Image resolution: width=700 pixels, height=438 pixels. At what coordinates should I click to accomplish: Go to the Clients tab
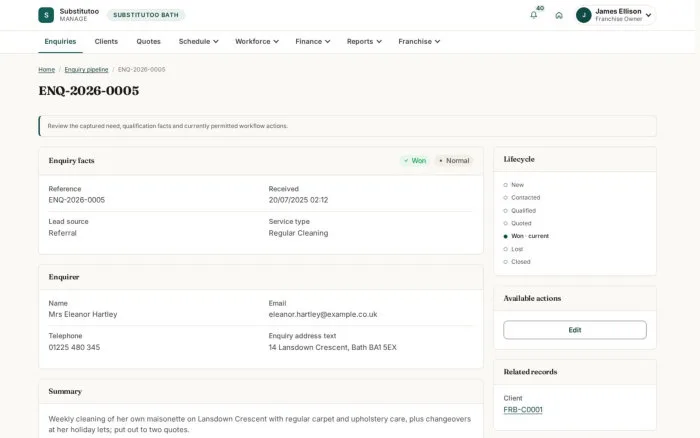[x=106, y=42]
